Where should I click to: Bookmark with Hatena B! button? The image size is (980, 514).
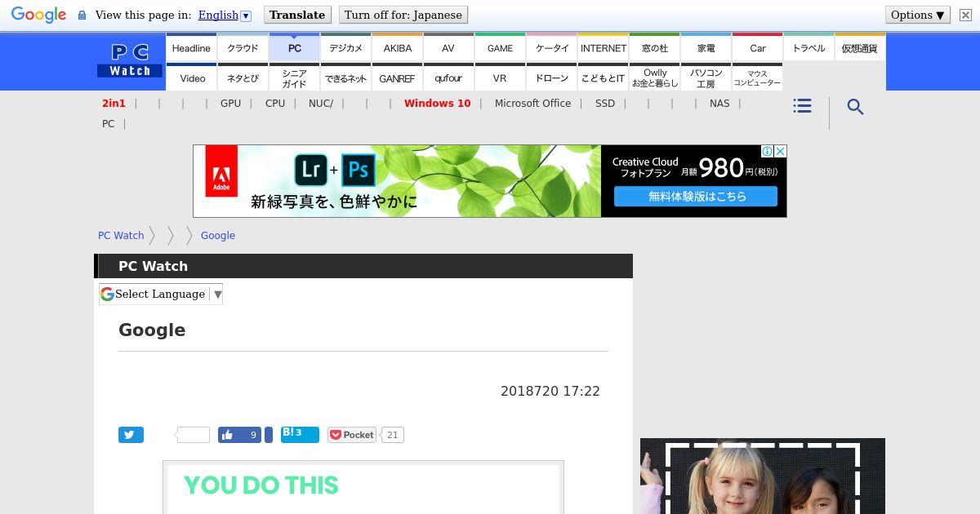point(300,434)
